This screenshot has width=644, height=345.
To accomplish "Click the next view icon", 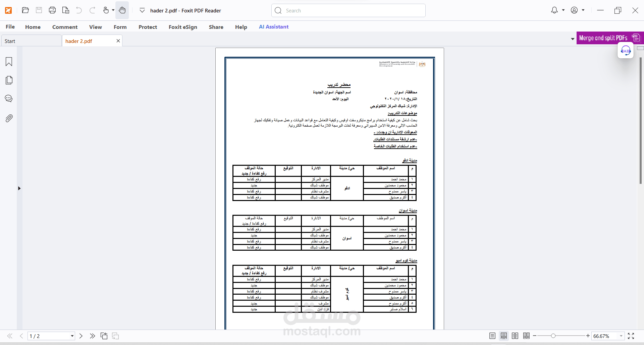I will click(115, 336).
